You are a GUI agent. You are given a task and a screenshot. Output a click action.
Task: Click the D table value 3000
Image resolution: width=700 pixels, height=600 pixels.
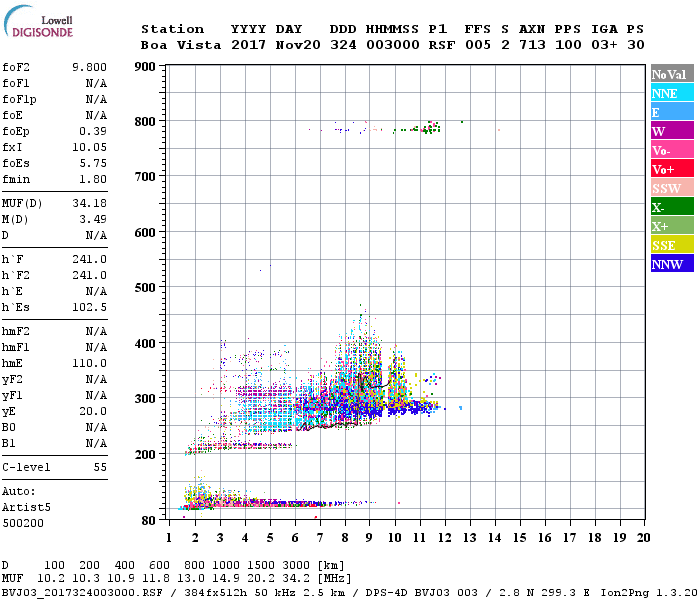pos(296,566)
